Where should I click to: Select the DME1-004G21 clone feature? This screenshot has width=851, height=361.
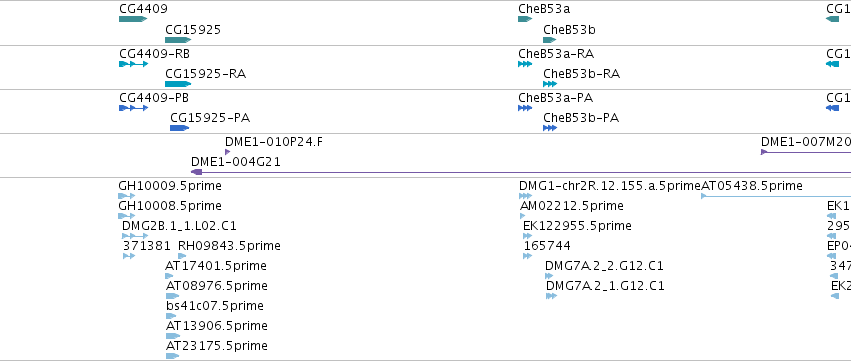(521, 172)
